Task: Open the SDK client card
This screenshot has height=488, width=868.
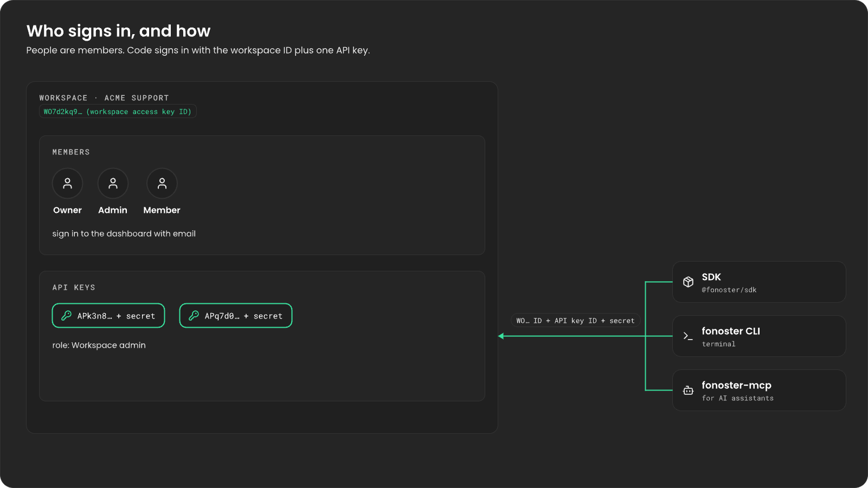Action: tap(759, 282)
